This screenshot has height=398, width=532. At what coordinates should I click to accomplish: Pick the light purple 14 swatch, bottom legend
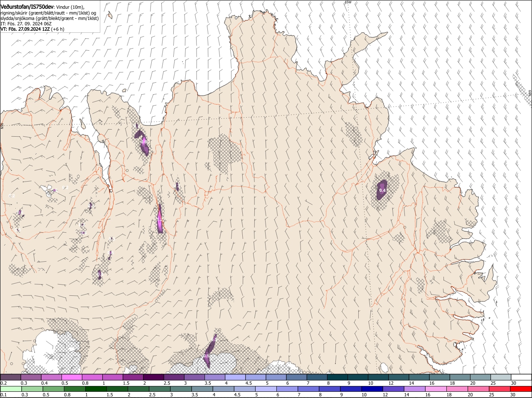click(x=414, y=389)
